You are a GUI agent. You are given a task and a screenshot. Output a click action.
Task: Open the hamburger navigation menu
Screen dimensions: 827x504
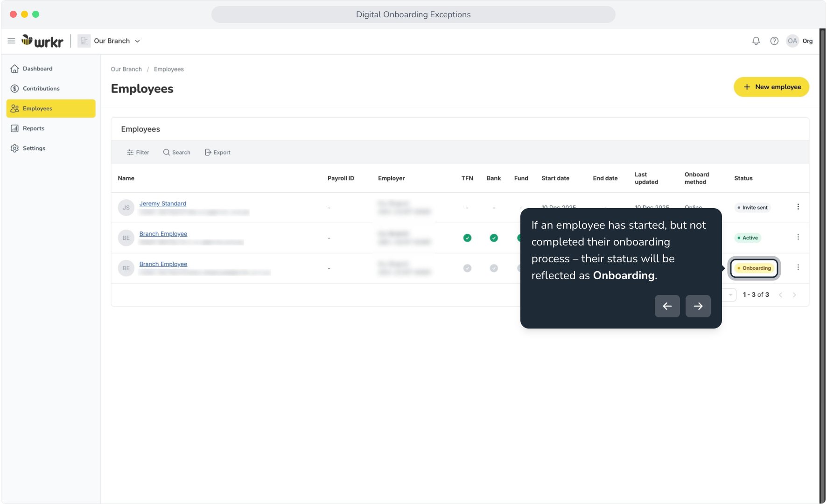point(11,41)
